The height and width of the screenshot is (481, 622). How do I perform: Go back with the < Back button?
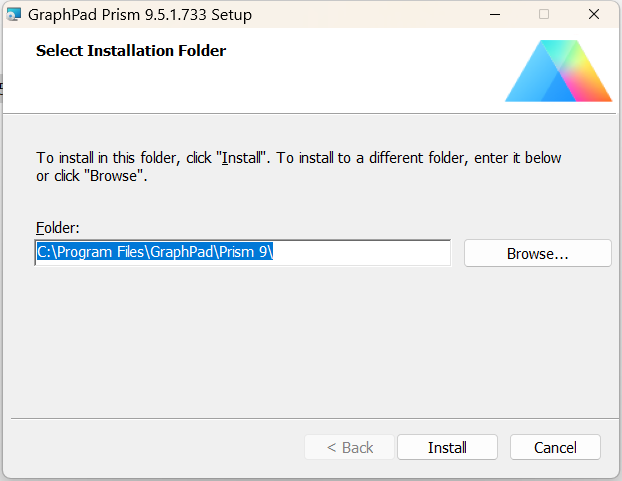point(350,447)
